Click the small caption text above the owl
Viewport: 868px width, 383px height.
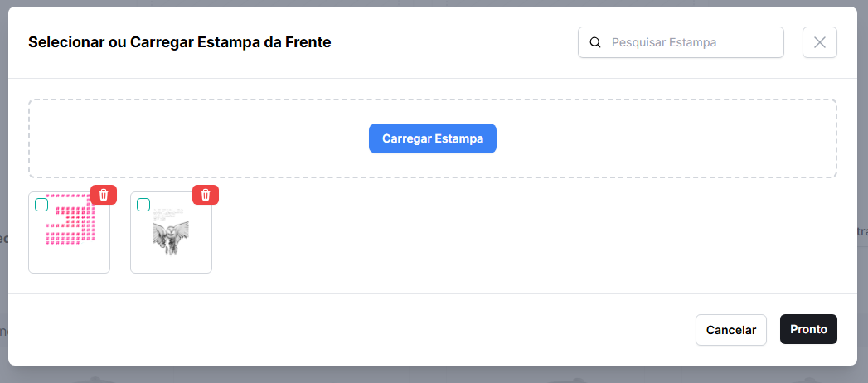169,215
